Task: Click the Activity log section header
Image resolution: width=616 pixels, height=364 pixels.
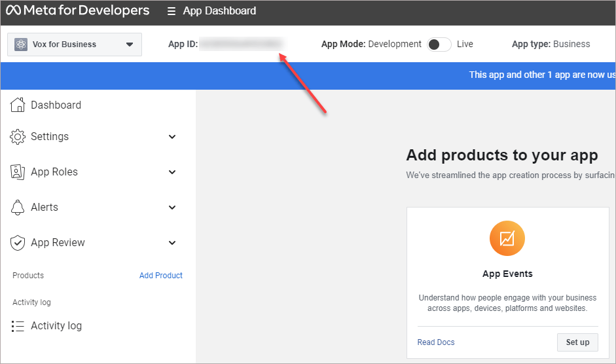Action: pos(31,302)
